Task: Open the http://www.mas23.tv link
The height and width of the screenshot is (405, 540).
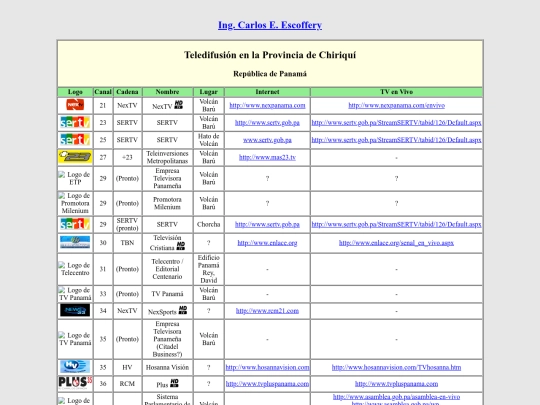Action: (x=267, y=157)
